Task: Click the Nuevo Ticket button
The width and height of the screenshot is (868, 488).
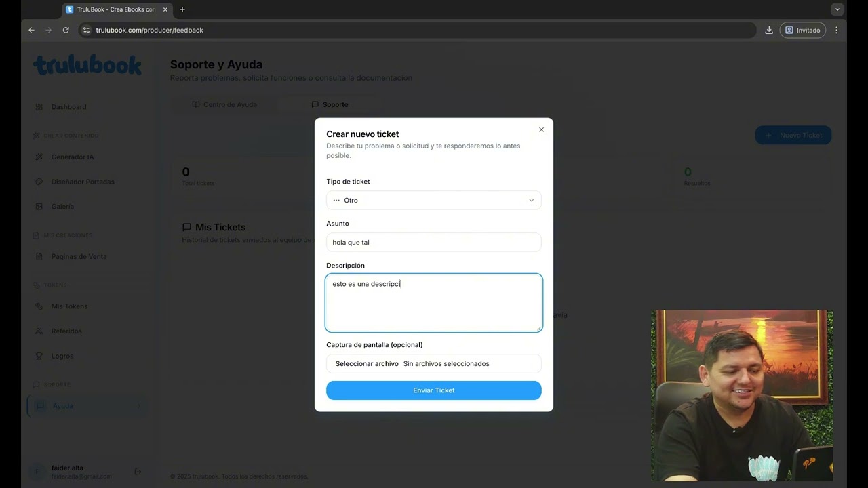Action: [x=793, y=135]
